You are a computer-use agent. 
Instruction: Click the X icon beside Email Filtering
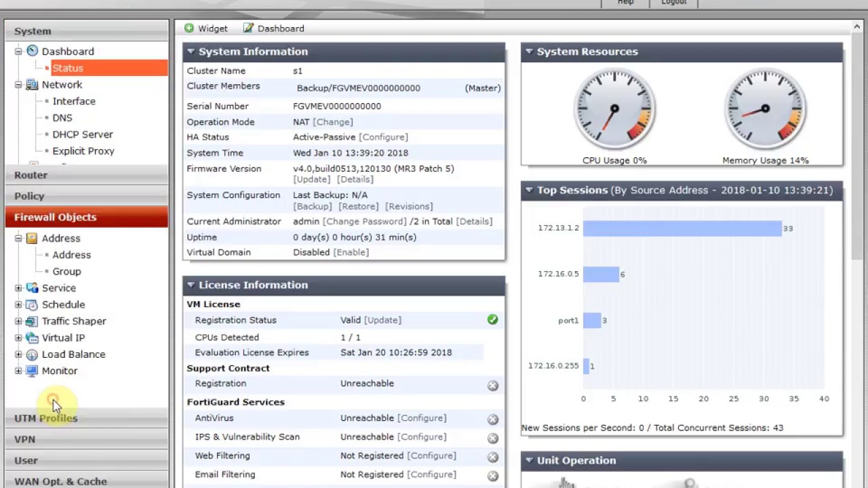[493, 476]
